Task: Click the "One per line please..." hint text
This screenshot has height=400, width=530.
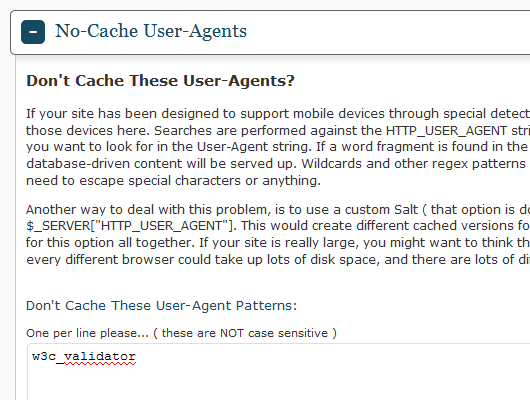Action: point(87,333)
